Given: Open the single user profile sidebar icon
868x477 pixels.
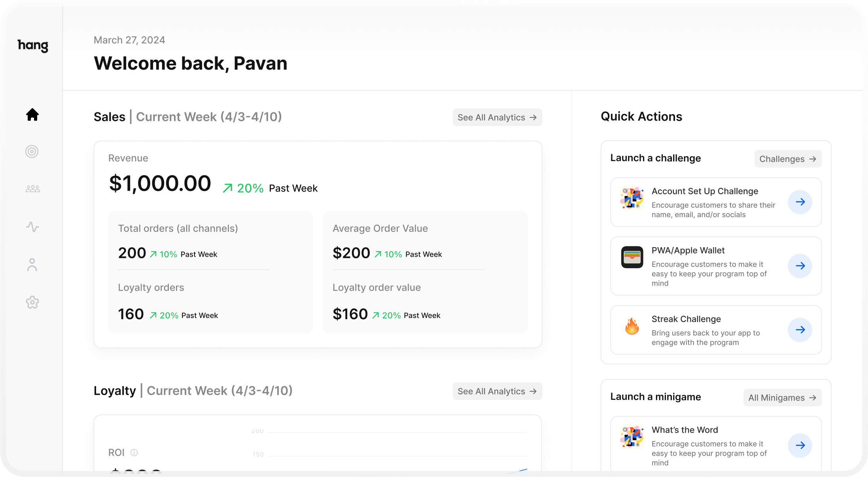Looking at the screenshot, I should (32, 265).
